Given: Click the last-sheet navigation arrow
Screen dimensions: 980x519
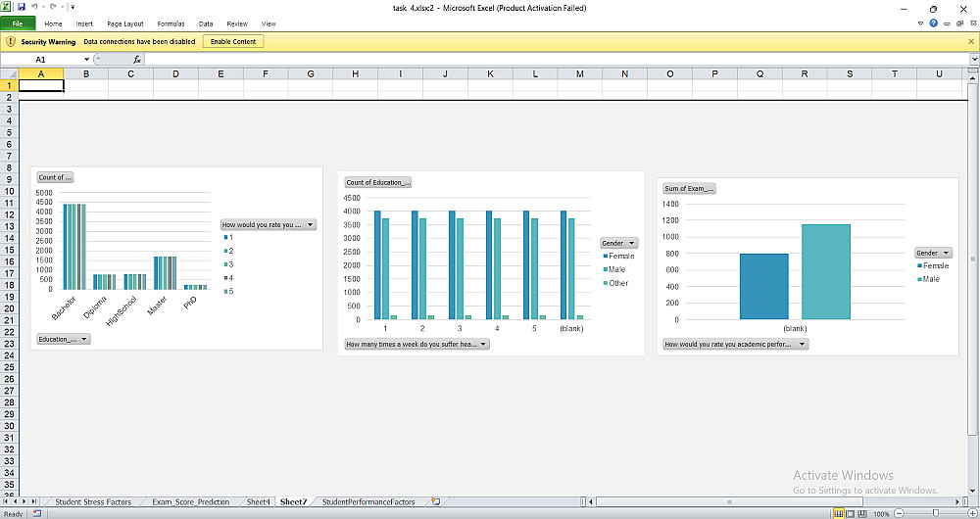Looking at the screenshot, I should click(x=33, y=501).
